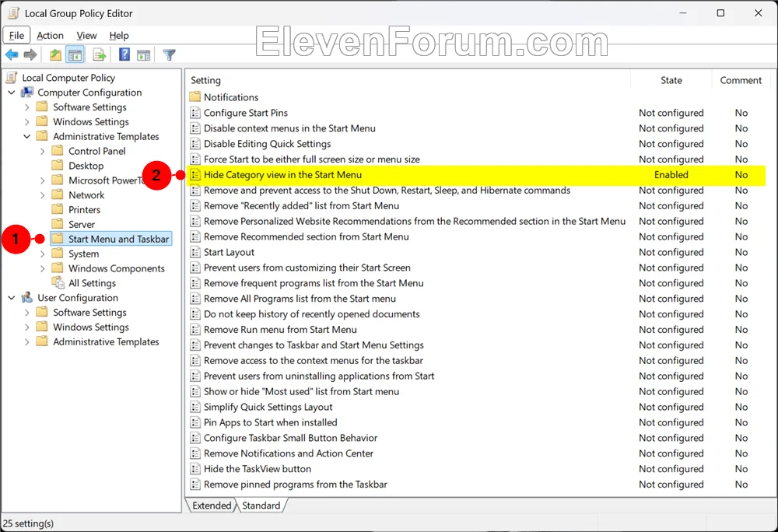Screen dimensions: 778x532
Task: Click the Desktop folder icon in tree
Action: pyautogui.click(x=58, y=165)
